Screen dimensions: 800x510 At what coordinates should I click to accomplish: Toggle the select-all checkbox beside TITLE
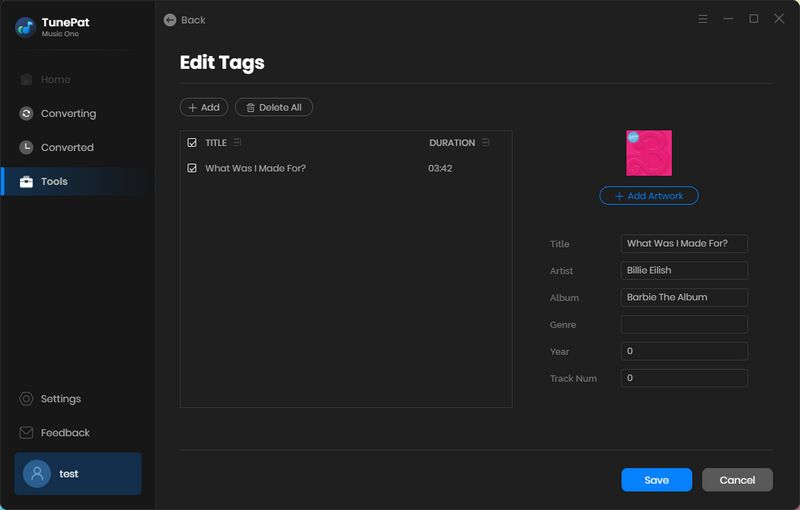point(192,143)
